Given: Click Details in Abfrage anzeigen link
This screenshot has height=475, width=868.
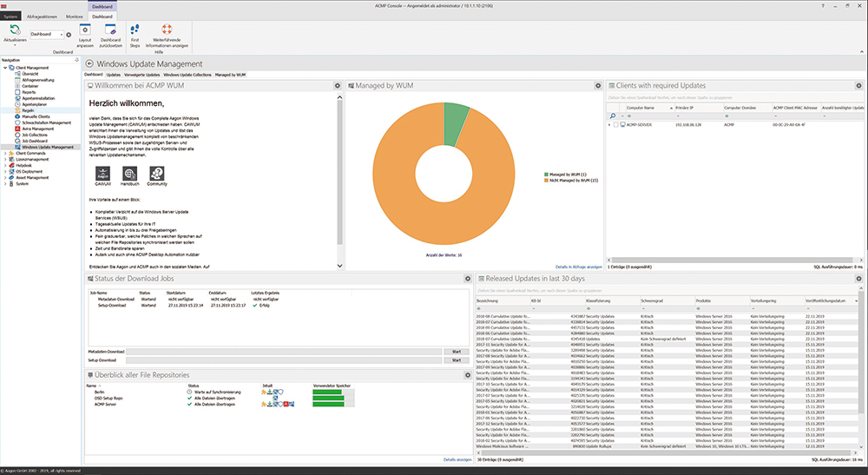Looking at the screenshot, I should tap(578, 267).
